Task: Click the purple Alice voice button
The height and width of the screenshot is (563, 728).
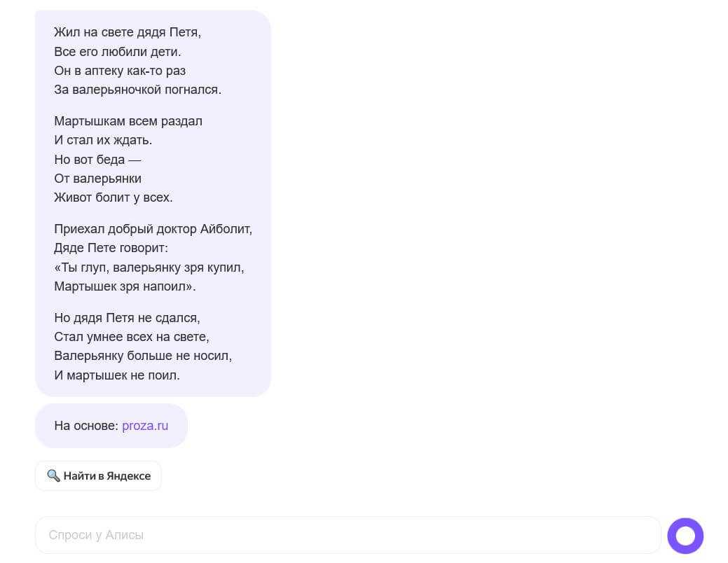Action: tap(685, 536)
